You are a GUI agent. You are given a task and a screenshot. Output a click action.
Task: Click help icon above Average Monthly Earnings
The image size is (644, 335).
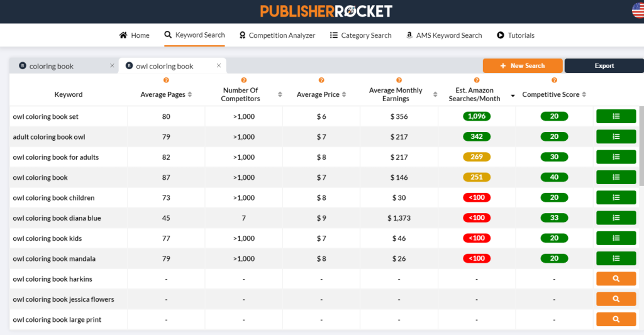point(399,80)
